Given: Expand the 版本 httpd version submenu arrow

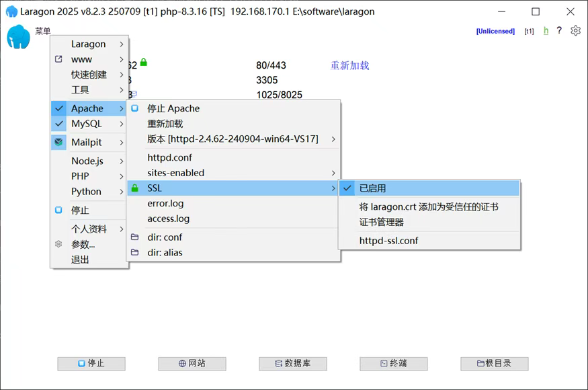Looking at the screenshot, I should 333,139.
